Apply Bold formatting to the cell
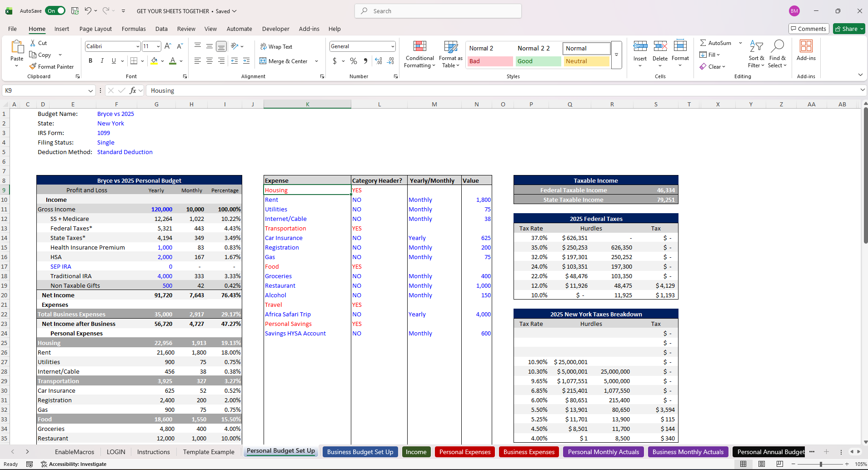This screenshot has width=868, height=470. [90, 61]
